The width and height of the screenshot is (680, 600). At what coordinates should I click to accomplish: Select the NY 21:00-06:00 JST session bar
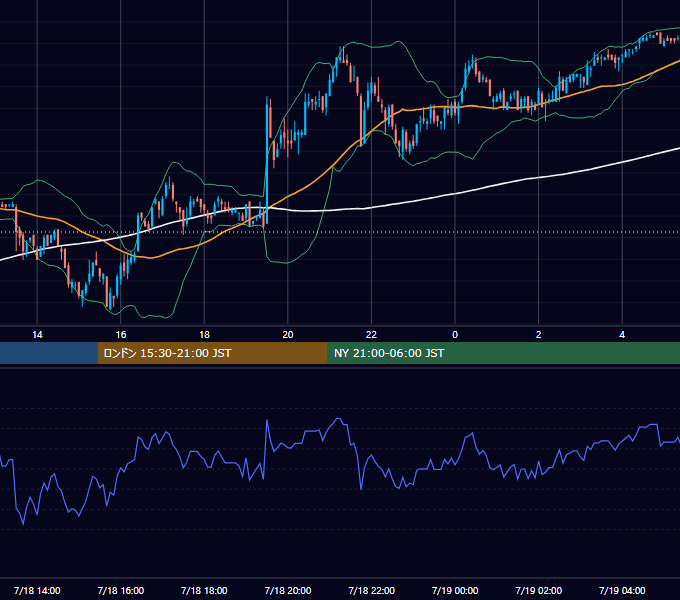[x=503, y=353]
